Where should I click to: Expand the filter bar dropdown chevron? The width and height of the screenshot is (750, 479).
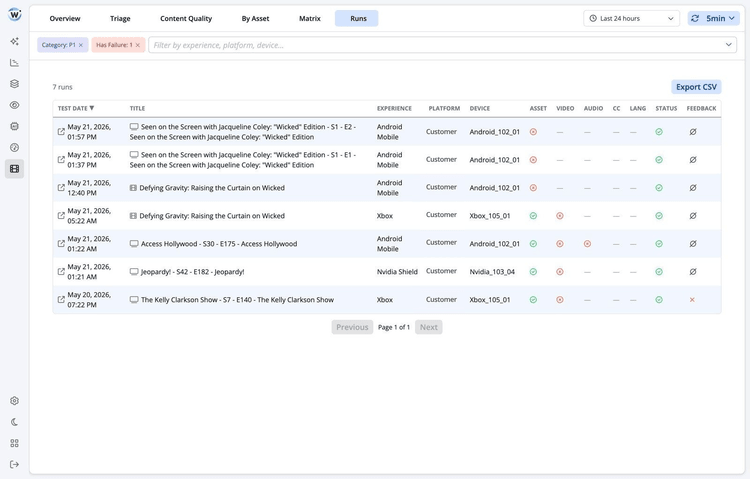click(x=728, y=45)
